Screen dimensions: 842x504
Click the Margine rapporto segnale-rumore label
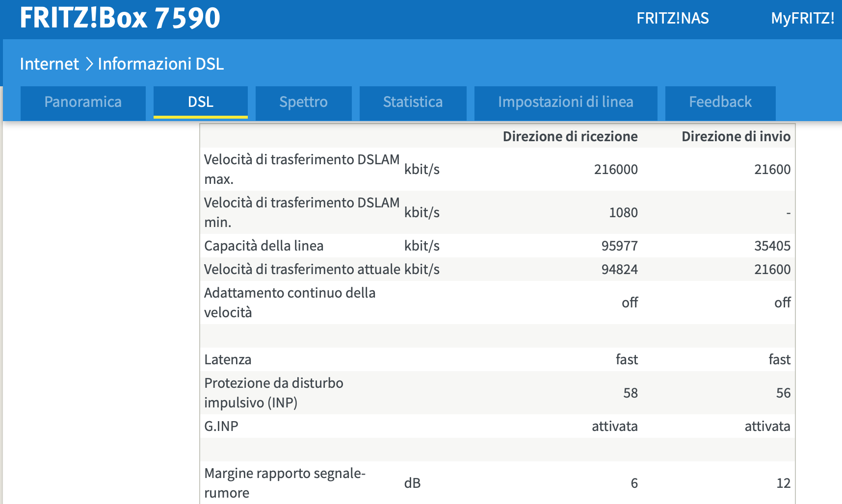click(x=285, y=483)
